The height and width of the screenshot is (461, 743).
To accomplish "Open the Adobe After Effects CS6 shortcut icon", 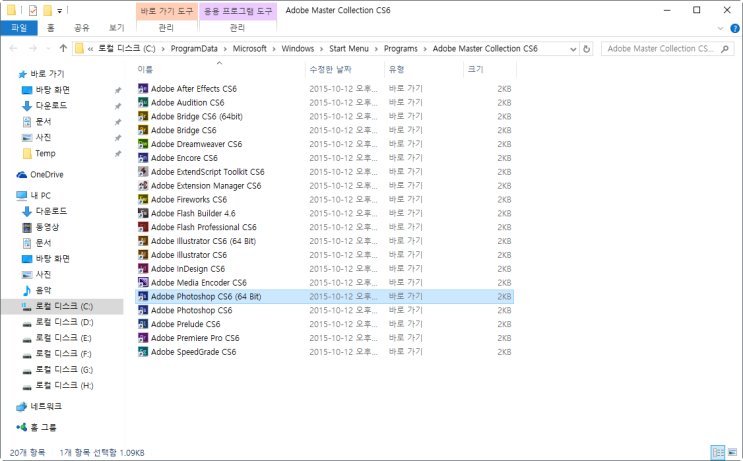I will point(143,89).
